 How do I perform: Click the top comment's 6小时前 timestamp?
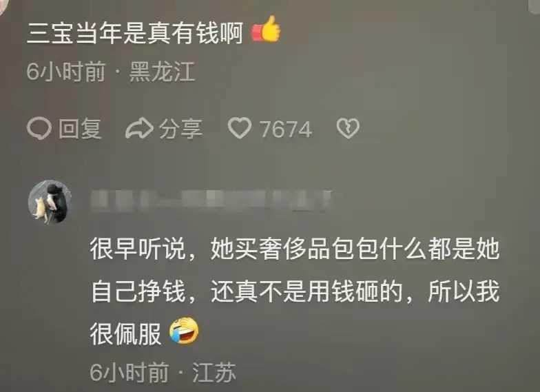coord(65,72)
